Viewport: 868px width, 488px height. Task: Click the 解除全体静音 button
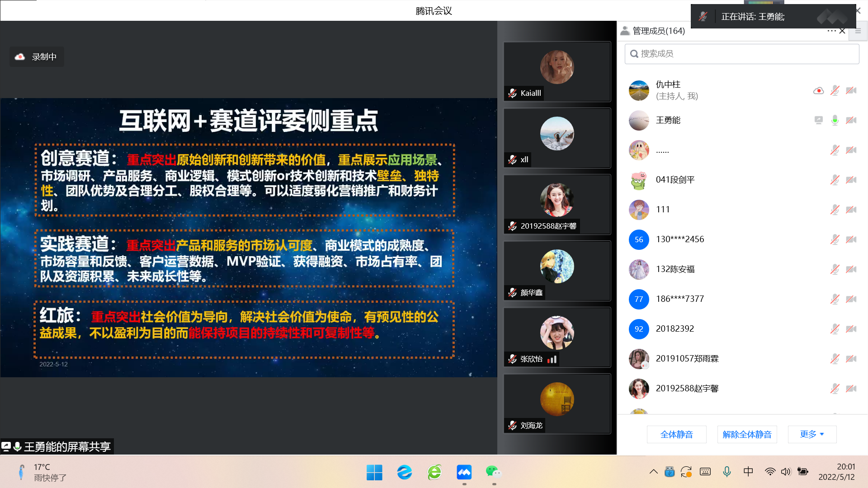pos(747,434)
